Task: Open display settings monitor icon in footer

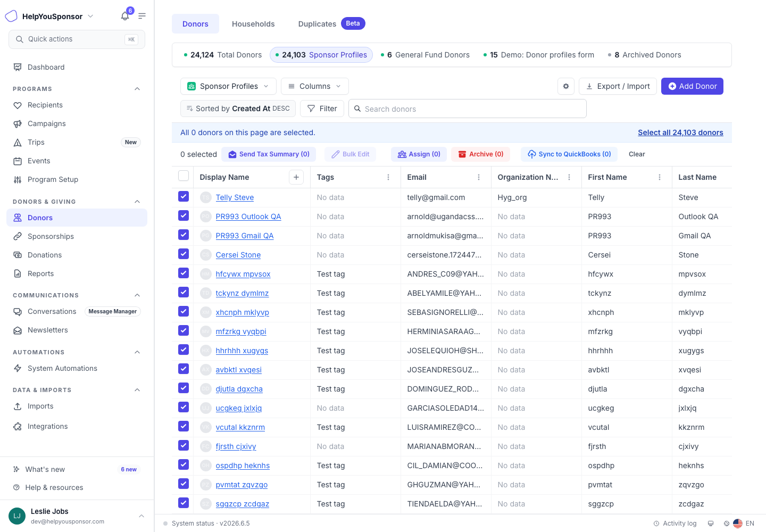Action: (710, 523)
